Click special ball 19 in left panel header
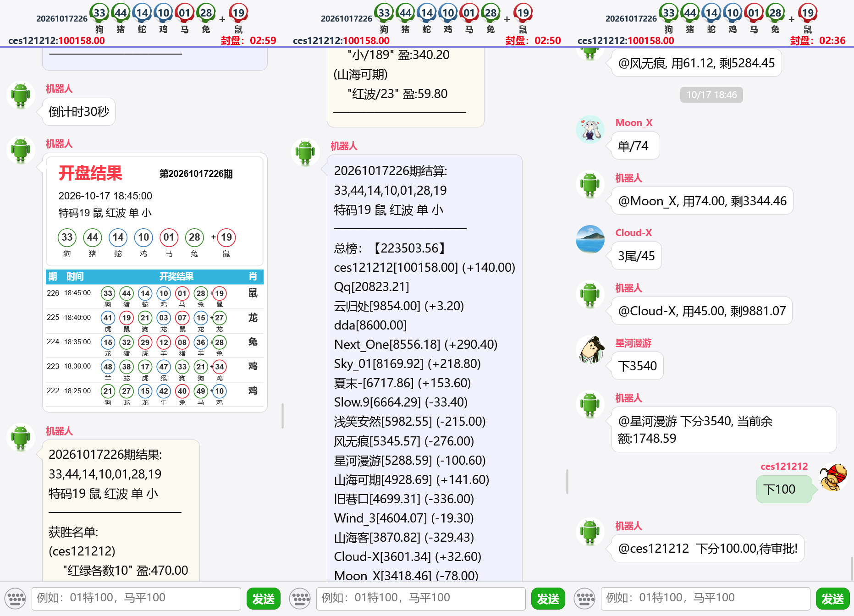 (238, 13)
